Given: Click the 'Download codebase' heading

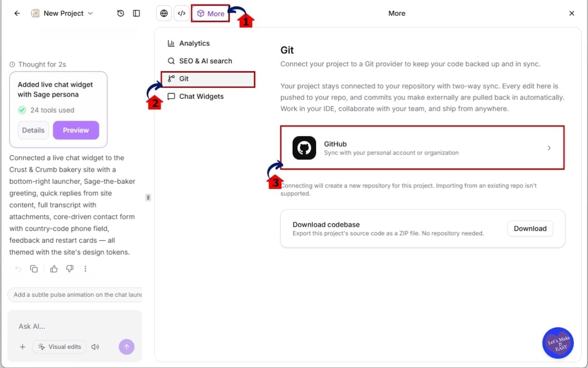Looking at the screenshot, I should (326, 224).
